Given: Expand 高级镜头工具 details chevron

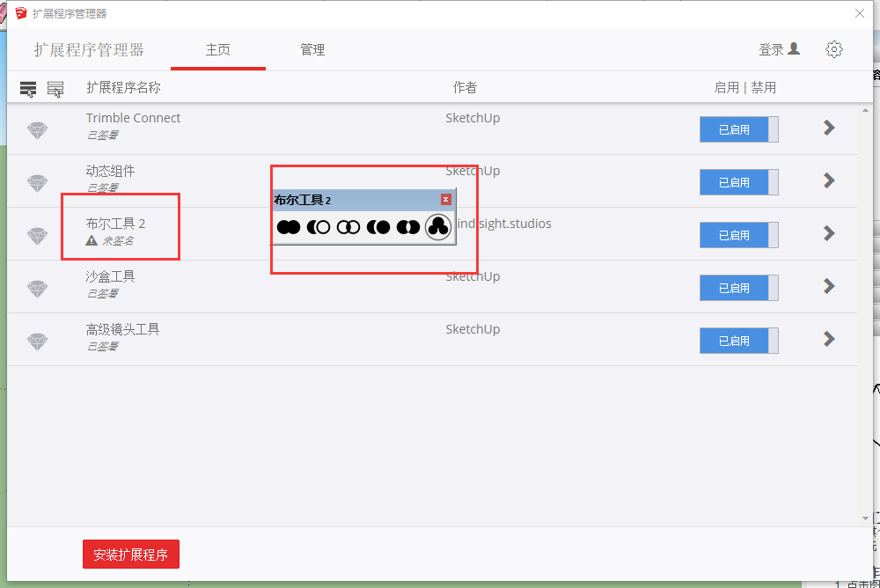Looking at the screenshot, I should [x=829, y=339].
